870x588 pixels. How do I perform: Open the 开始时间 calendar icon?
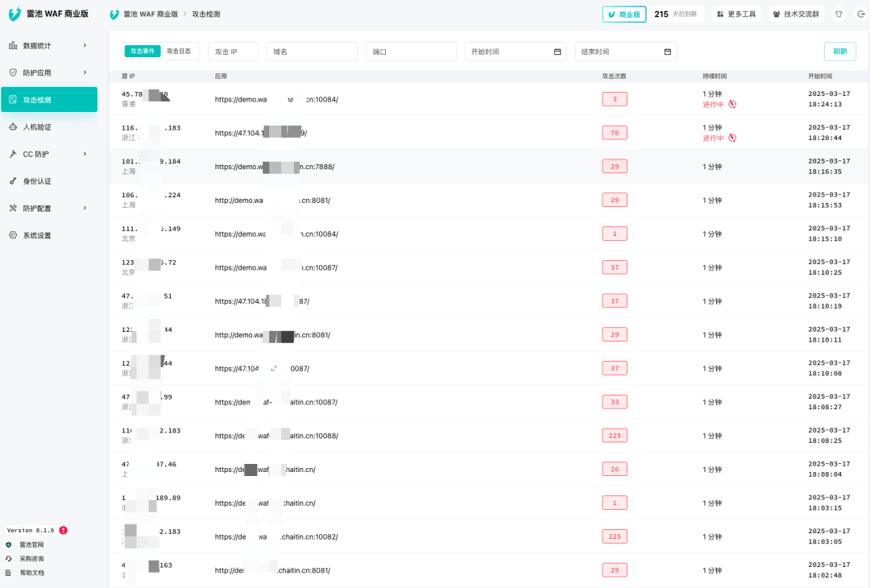coord(557,52)
